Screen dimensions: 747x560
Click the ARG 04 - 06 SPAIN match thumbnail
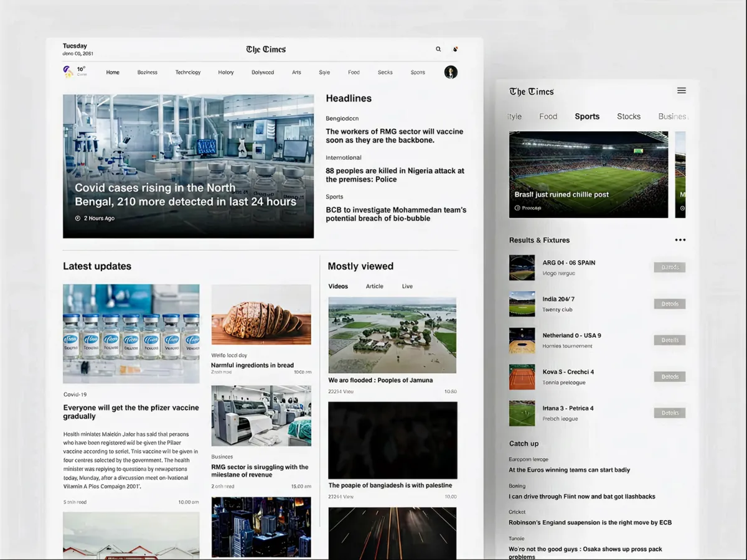click(522, 268)
